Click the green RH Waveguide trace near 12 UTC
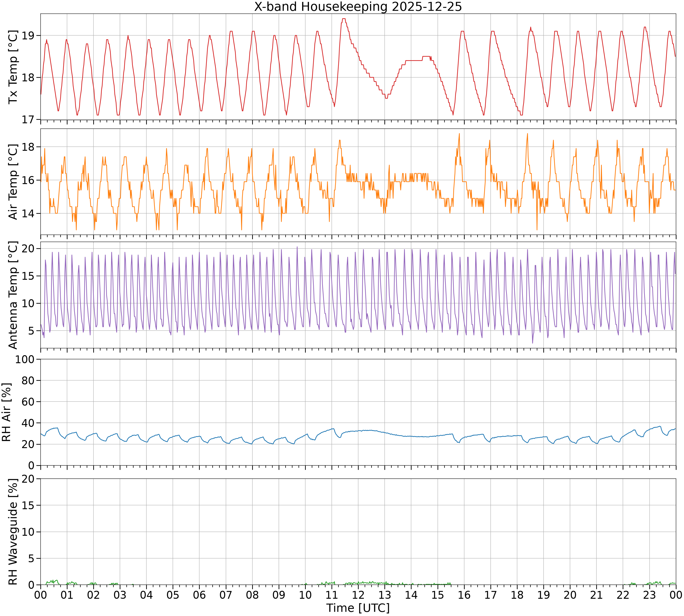This screenshot has height=616, width=684. [x=358, y=583]
